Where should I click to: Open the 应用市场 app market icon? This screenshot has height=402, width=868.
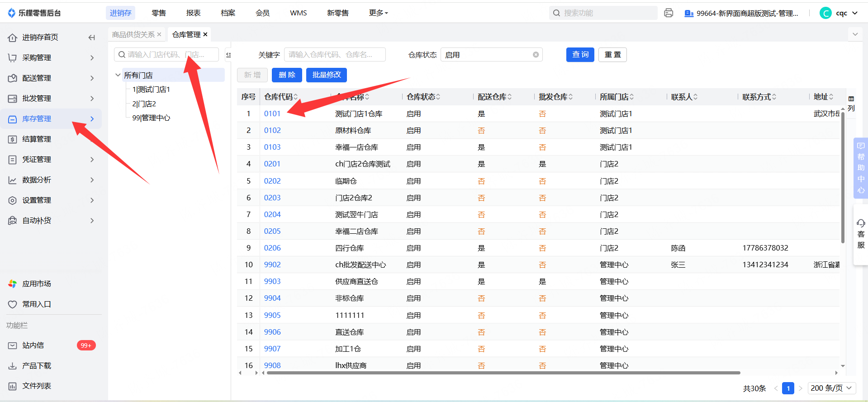coord(13,284)
